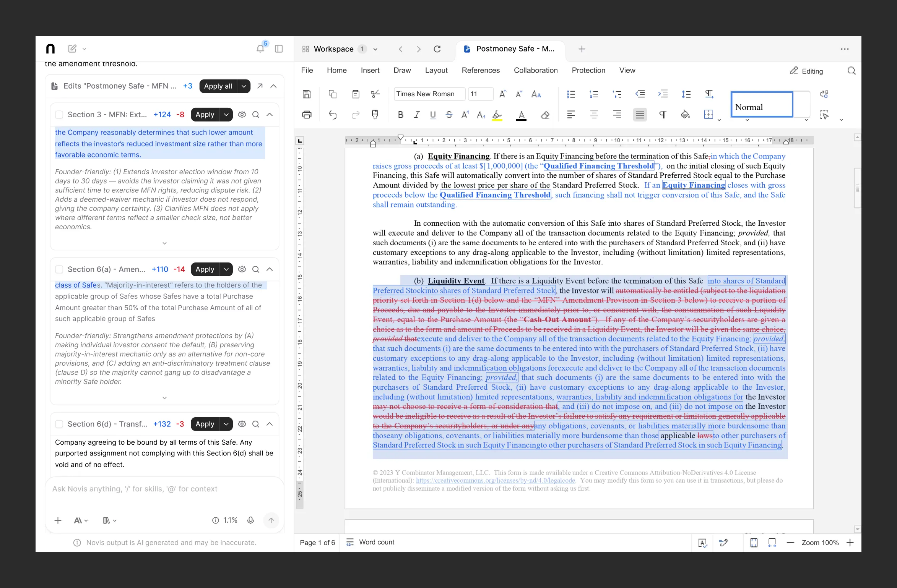Apply the Section 6(a) - Amendment edit

pos(205,269)
